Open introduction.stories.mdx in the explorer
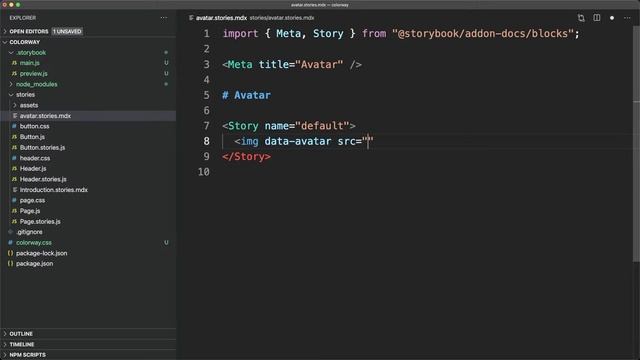This screenshot has height=360, width=640. coord(53,190)
